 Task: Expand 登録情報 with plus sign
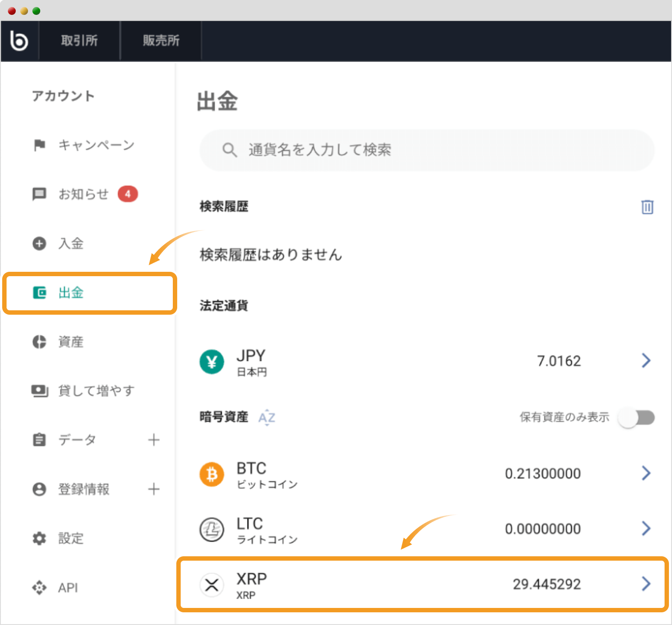(x=154, y=489)
